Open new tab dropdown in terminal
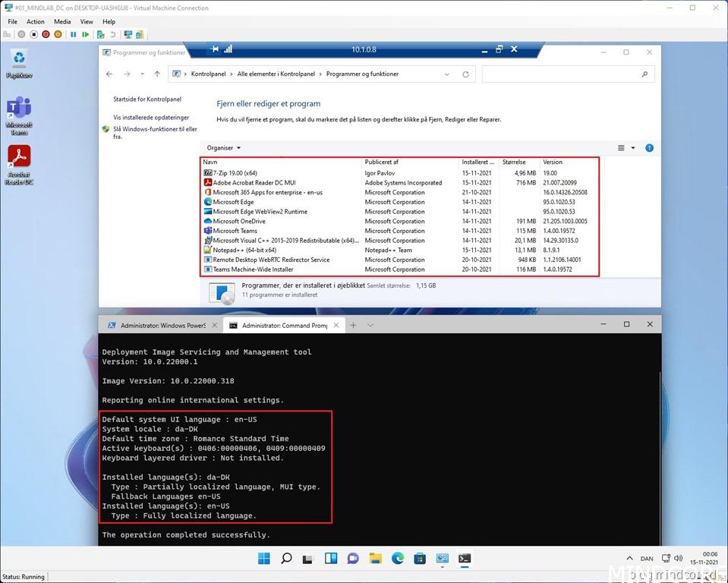The height and width of the screenshot is (583, 728). click(x=370, y=325)
